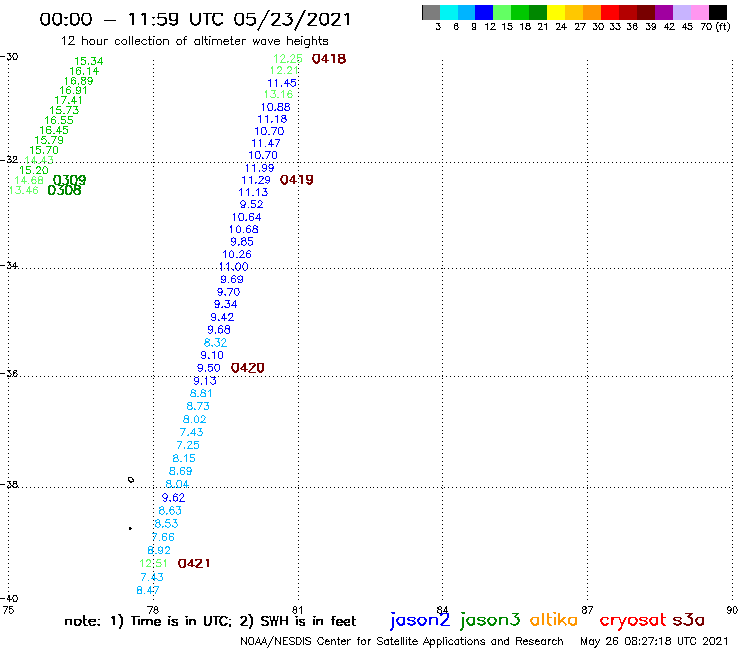The image size is (740, 650).
Task: Click the wave height value 12.25
Action: pos(288,59)
